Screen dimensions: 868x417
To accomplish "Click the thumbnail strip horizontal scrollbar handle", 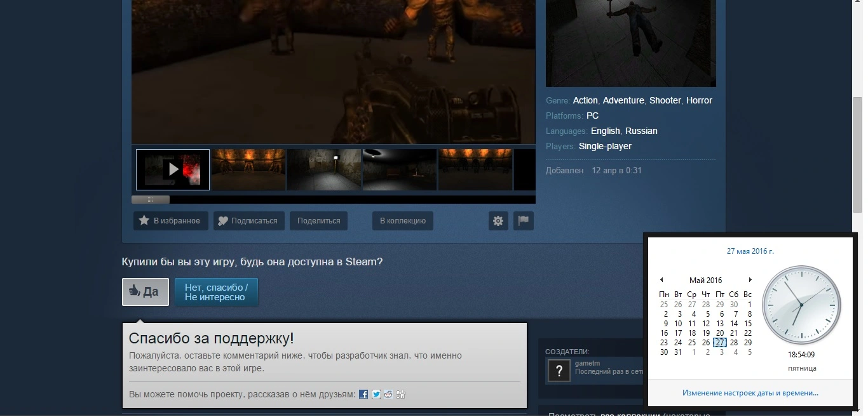I will (151, 199).
